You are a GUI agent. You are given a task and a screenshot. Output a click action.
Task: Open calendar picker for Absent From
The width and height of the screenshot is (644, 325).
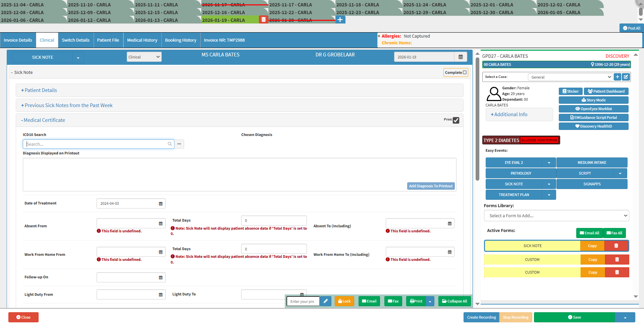point(161,224)
